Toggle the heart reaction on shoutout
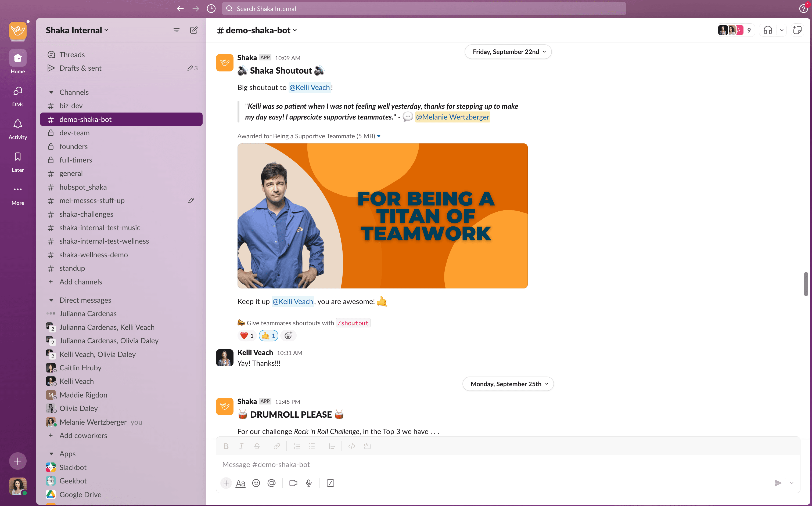The height and width of the screenshot is (506, 812). [247, 335]
